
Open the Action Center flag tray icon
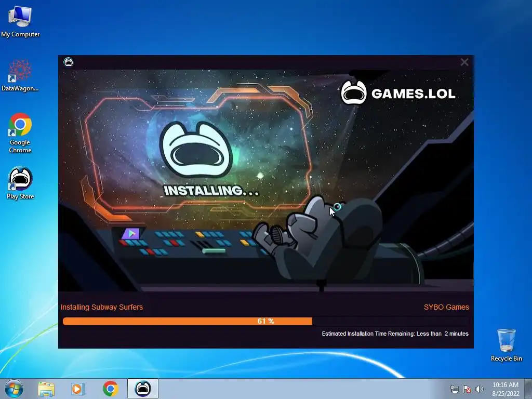tap(467, 389)
